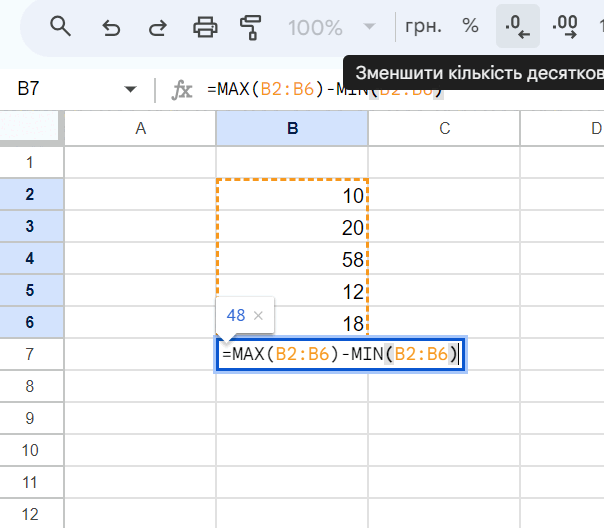Viewport: 604px width, 528px height.
Task: Open the 100% zoom dropdown
Action: click(x=331, y=27)
